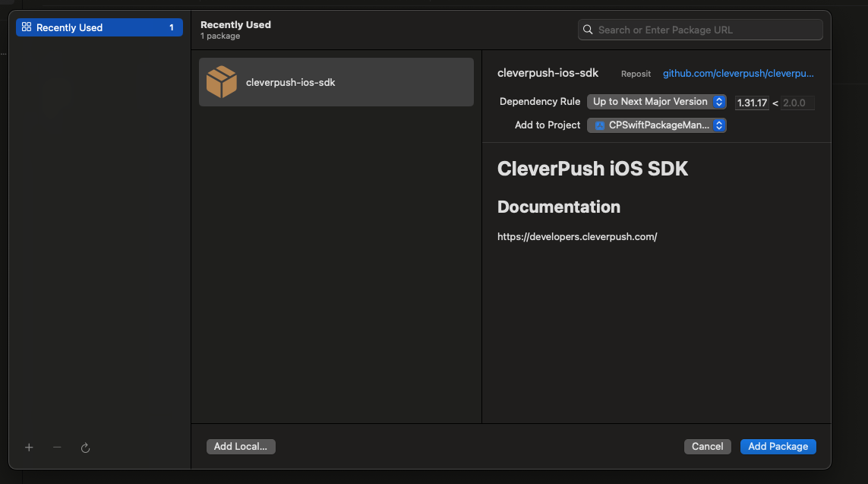
Task: Open Add to Project dropdown
Action: 657,125
